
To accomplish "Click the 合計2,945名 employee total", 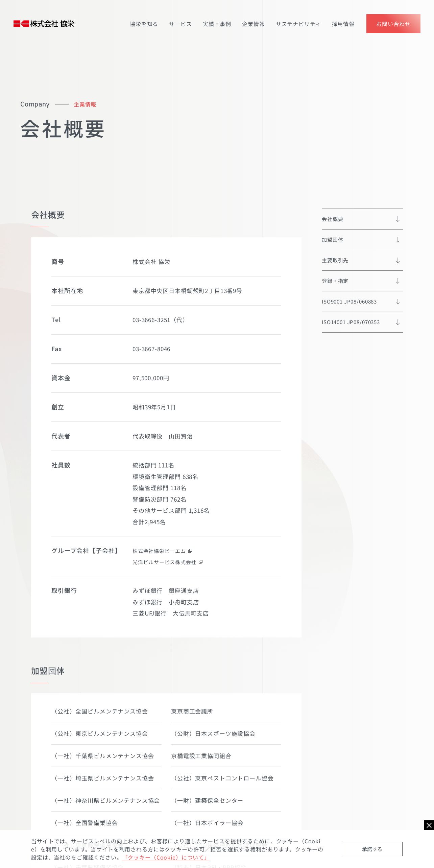I will tap(149, 522).
